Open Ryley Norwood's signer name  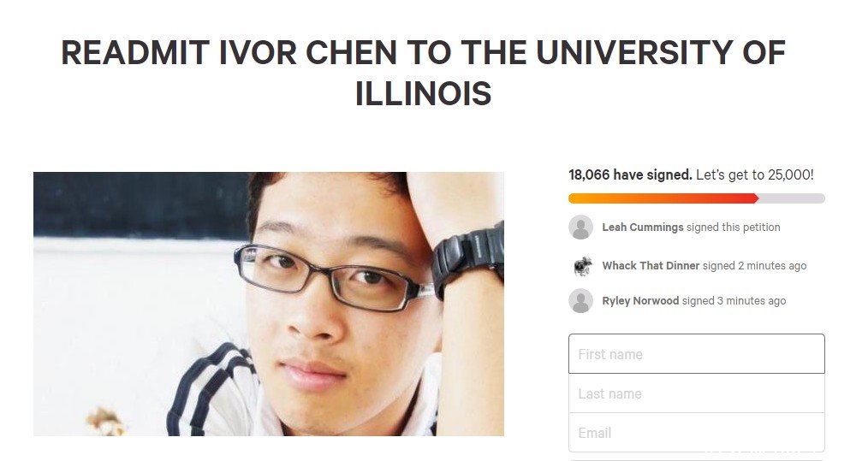[640, 300]
